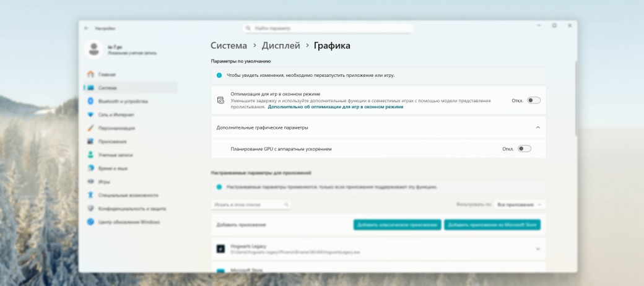Click the Время и язык globe icon
Image resolution: width=644 pixels, height=286 pixels.
pyautogui.click(x=91, y=168)
